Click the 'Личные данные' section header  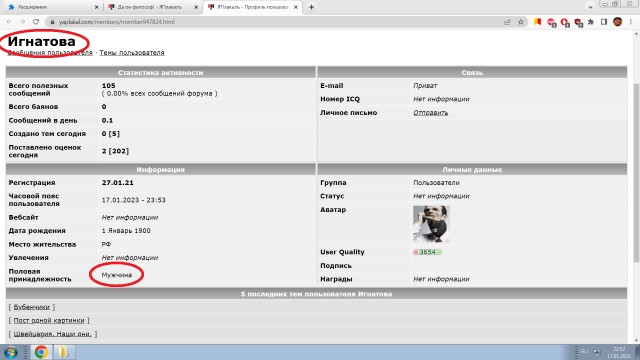click(472, 169)
